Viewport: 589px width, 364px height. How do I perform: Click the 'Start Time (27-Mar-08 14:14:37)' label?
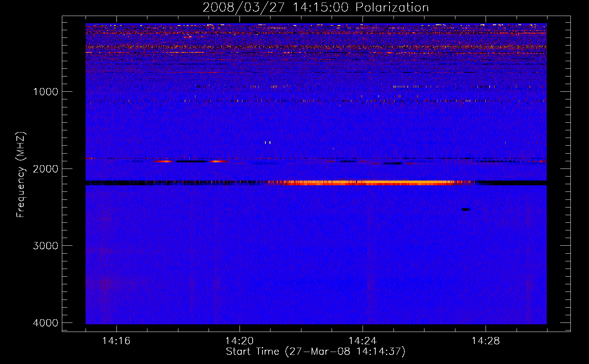click(316, 352)
